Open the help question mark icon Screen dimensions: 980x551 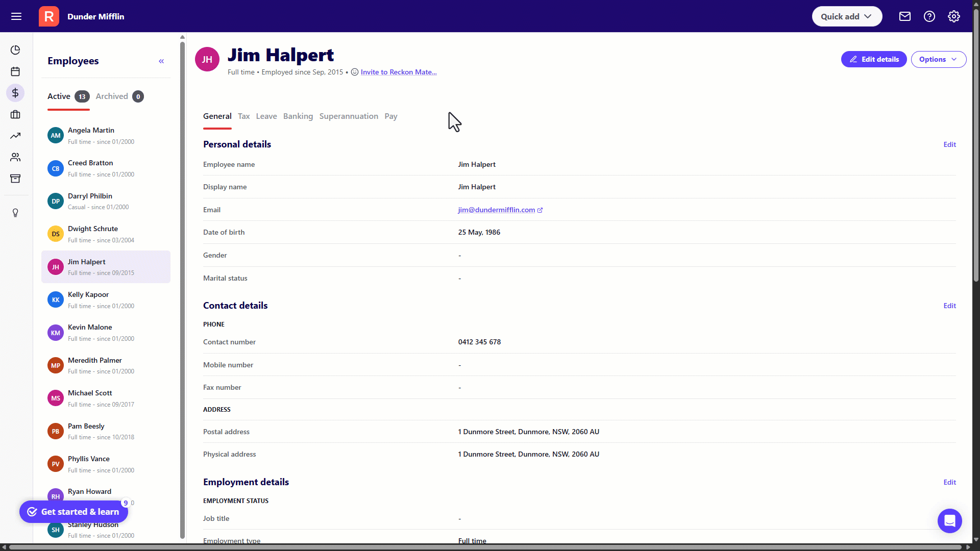tap(929, 16)
